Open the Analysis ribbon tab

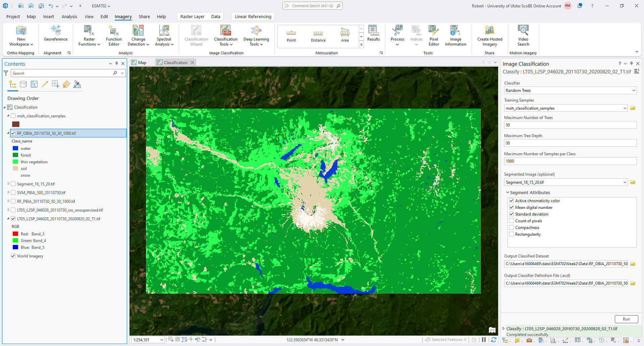tap(69, 16)
